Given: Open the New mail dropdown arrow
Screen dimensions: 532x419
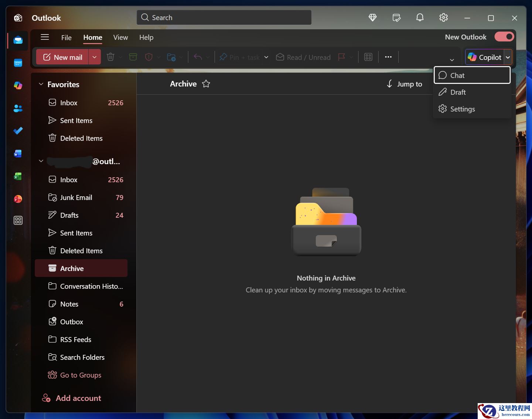Looking at the screenshot, I should (95, 57).
